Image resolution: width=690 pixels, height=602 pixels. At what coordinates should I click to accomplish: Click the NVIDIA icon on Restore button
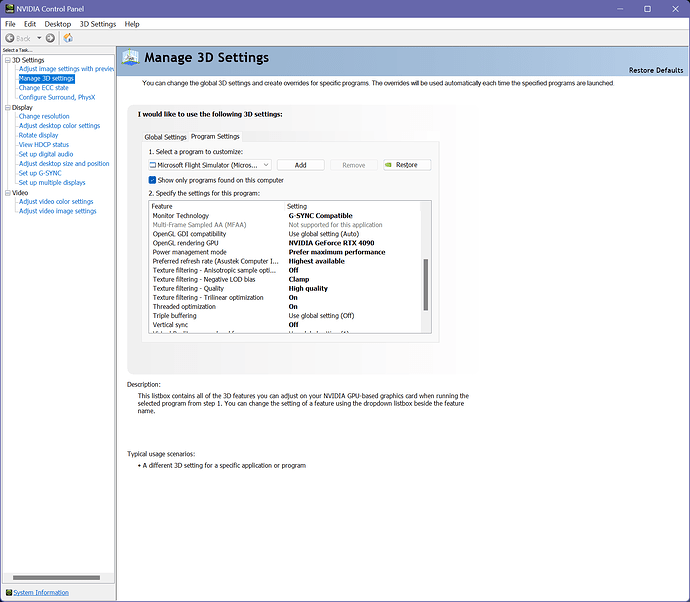point(390,165)
